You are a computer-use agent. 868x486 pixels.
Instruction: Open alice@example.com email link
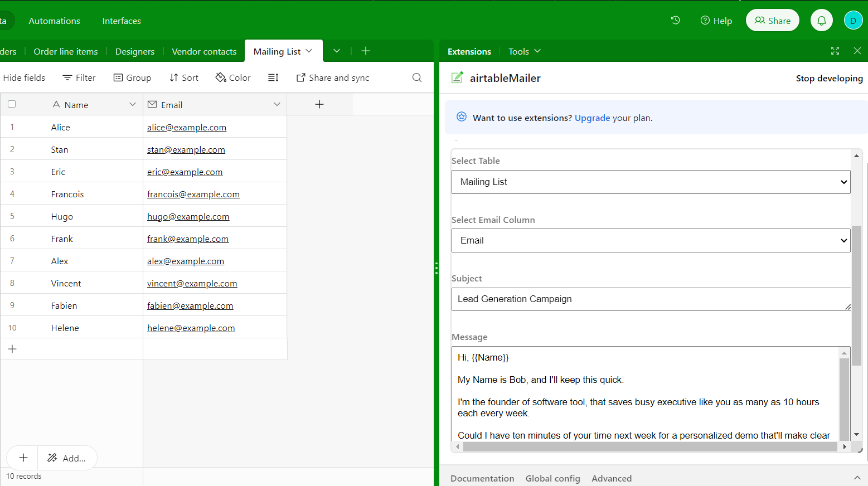[187, 127]
